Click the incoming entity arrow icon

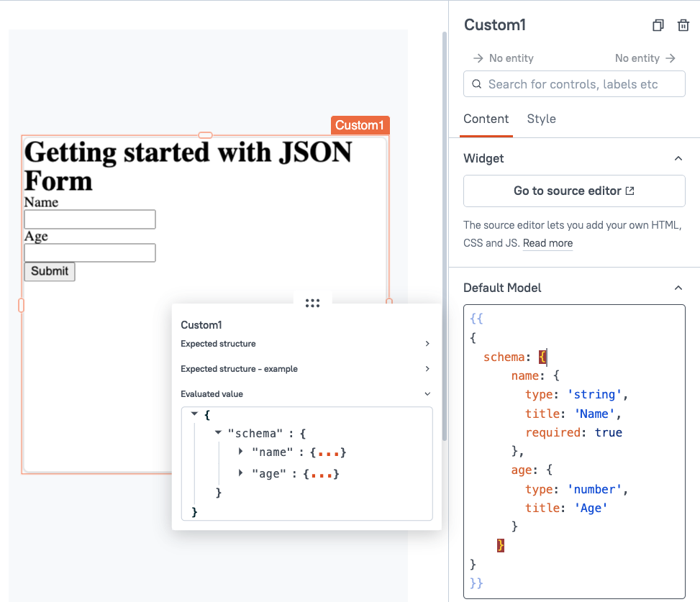pos(478,58)
